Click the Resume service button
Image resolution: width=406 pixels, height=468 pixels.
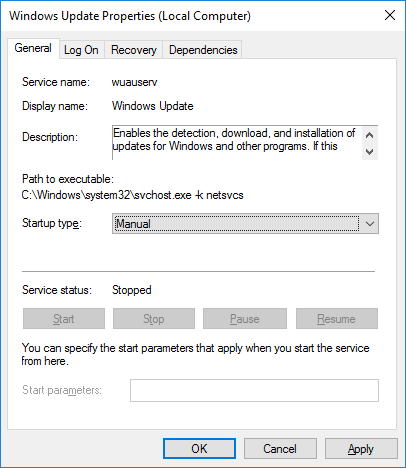click(337, 319)
